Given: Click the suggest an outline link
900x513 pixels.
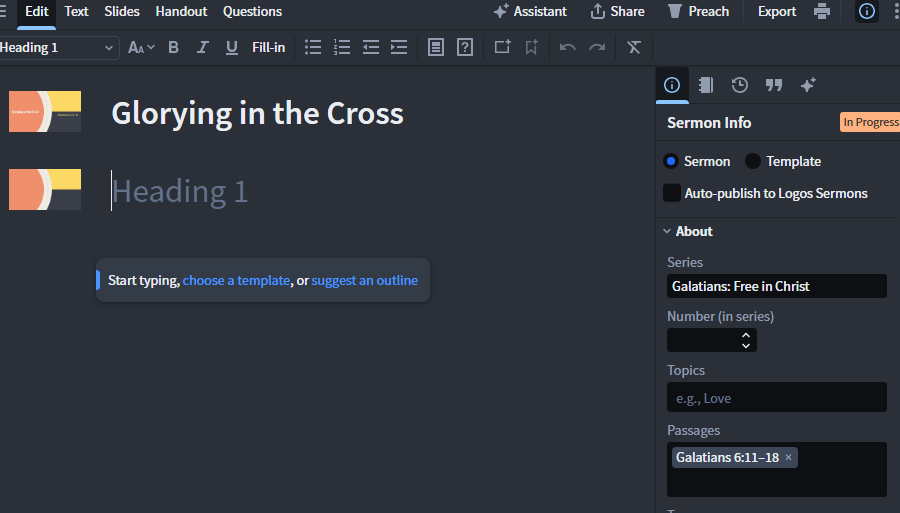Looking at the screenshot, I should 364,281.
